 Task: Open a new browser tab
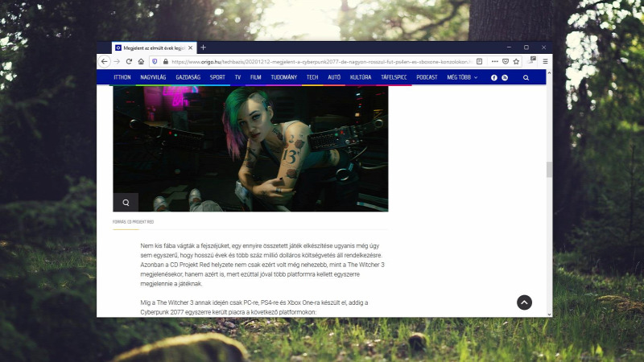203,47
